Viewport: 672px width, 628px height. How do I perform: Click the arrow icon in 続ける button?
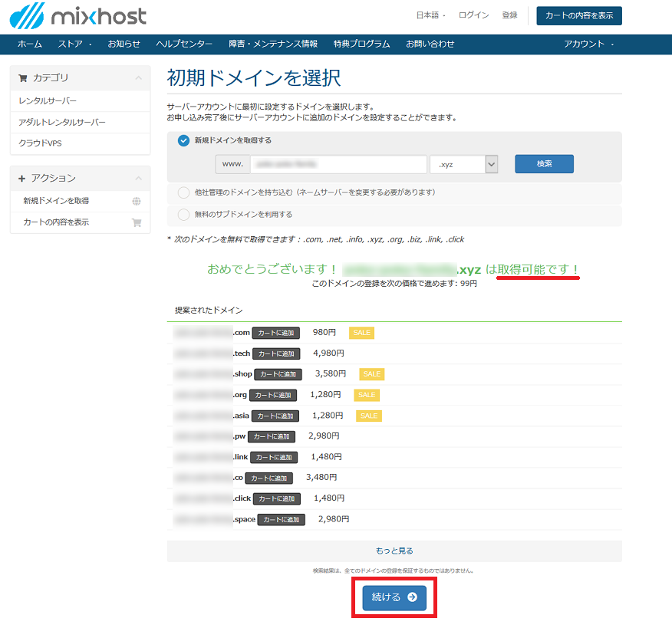[412, 597]
